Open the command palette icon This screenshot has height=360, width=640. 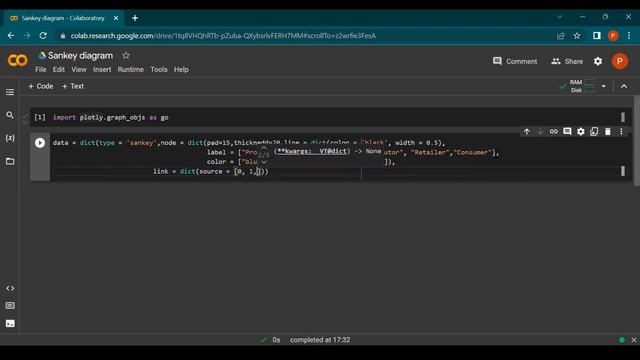click(10, 306)
